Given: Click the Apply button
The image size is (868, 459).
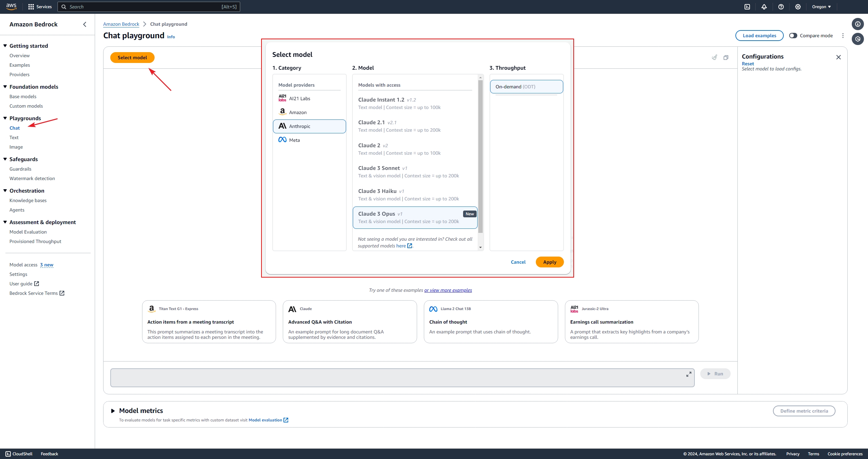Looking at the screenshot, I should coord(550,262).
